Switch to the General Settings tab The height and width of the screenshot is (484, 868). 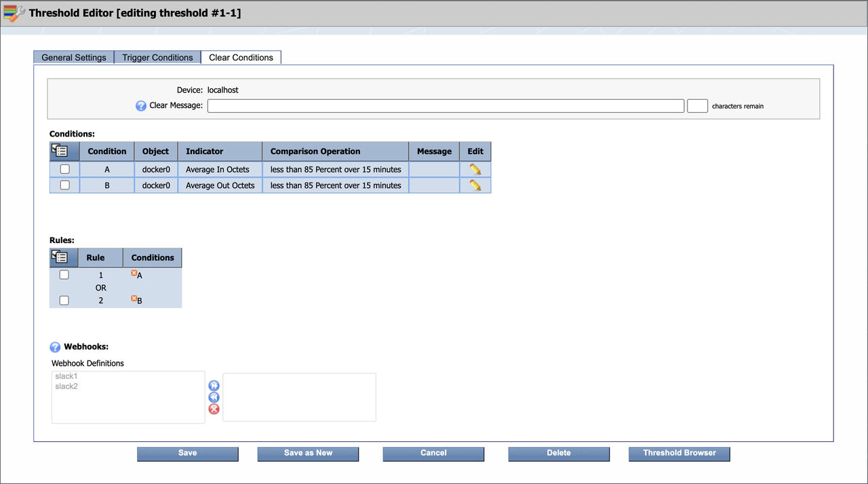73,57
